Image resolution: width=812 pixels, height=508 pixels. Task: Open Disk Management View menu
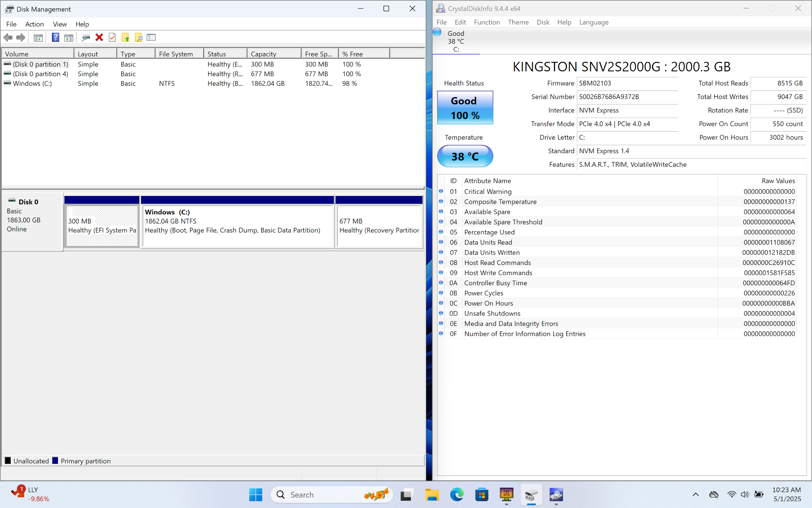60,24
